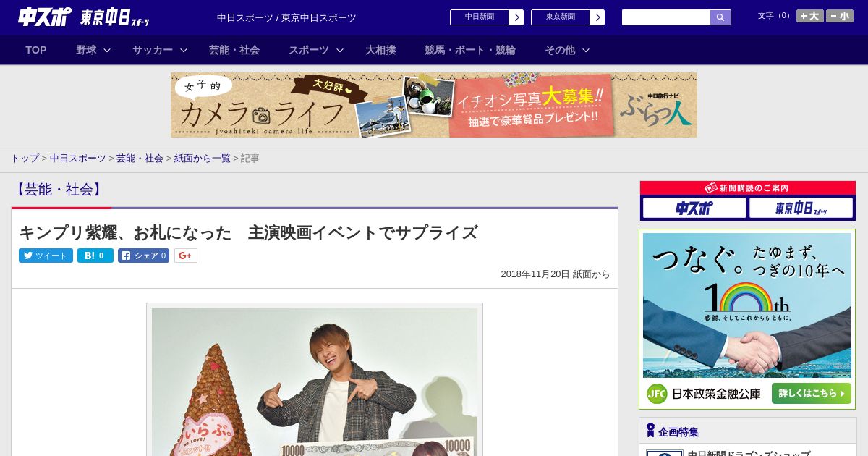Expand the 野球 dropdown chevron
Viewport: 868px width, 456px height.
[107, 50]
